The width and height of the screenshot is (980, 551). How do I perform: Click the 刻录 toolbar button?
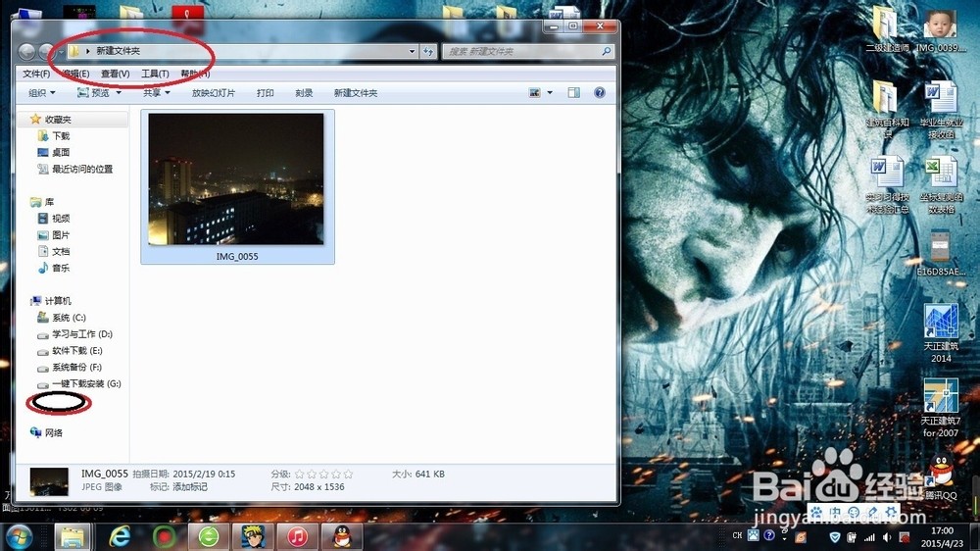[304, 92]
